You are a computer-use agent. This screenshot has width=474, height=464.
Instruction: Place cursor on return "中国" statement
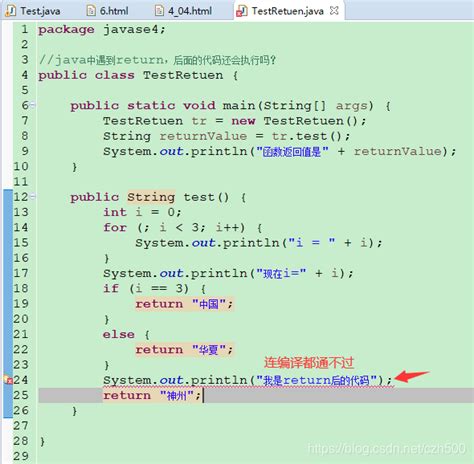(x=184, y=304)
